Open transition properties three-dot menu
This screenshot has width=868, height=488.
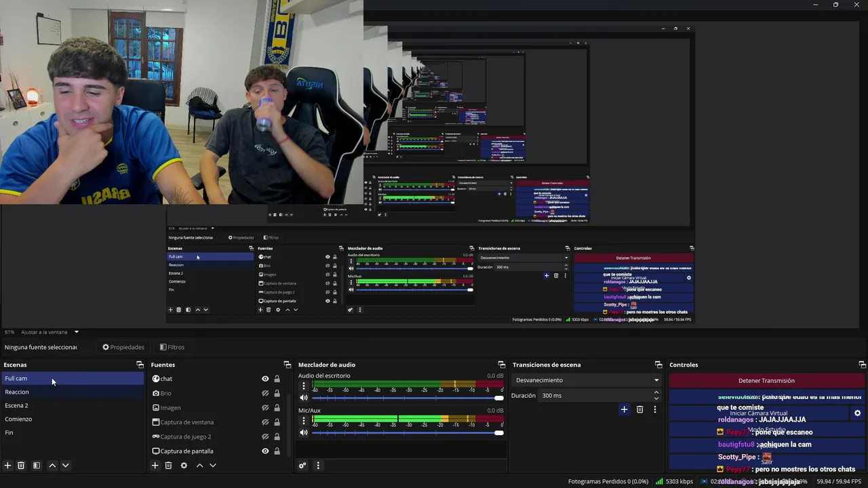click(654, 409)
